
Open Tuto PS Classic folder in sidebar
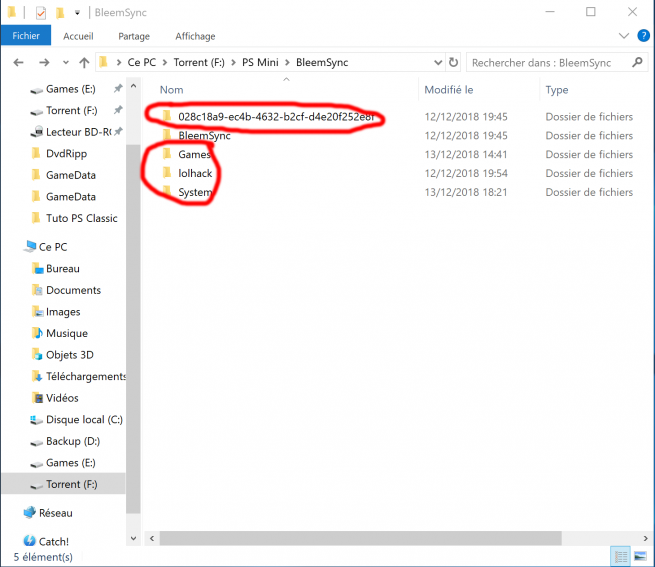click(x=81, y=218)
